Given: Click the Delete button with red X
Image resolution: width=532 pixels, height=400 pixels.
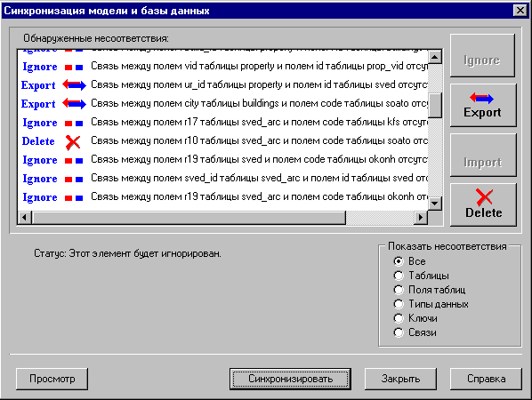Looking at the screenshot, I should point(483,204).
